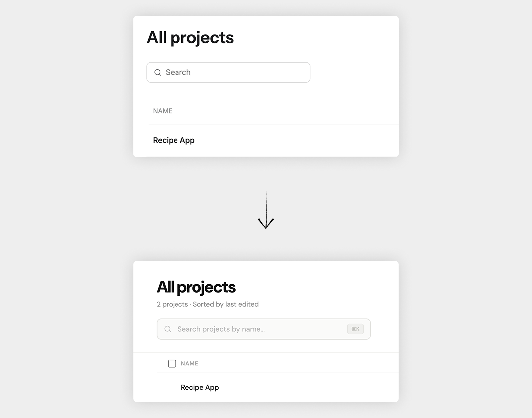Viewport: 532px width, 418px height.
Task: Sort by the NAME header next to the checkbox
Action: [189, 364]
